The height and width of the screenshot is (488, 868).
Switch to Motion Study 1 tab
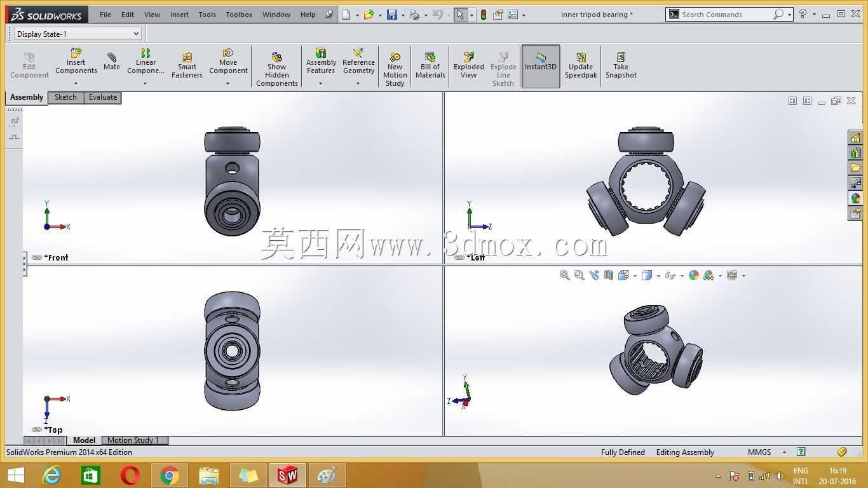tap(133, 440)
